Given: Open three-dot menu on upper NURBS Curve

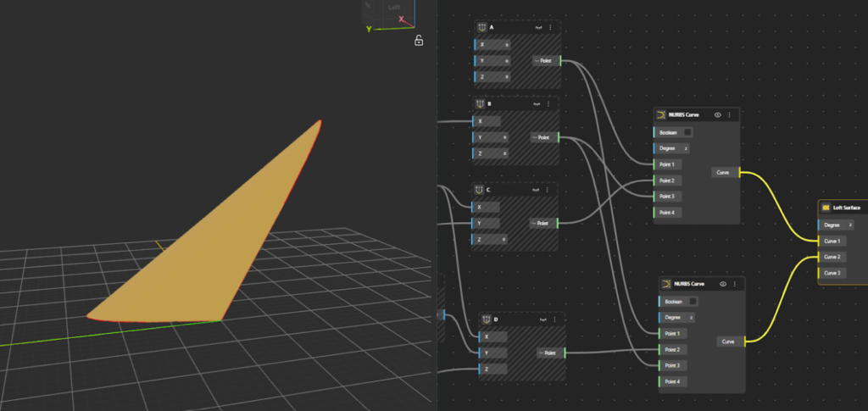Looking at the screenshot, I should [x=729, y=114].
